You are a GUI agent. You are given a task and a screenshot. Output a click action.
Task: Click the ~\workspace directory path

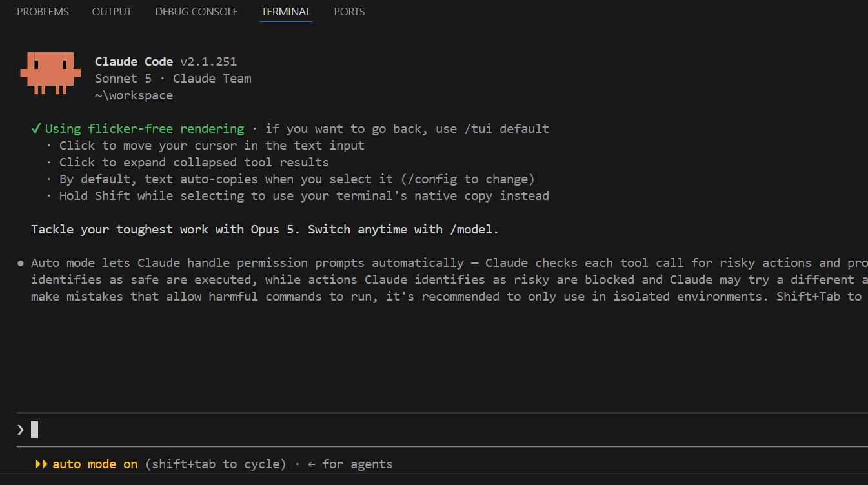coord(134,95)
